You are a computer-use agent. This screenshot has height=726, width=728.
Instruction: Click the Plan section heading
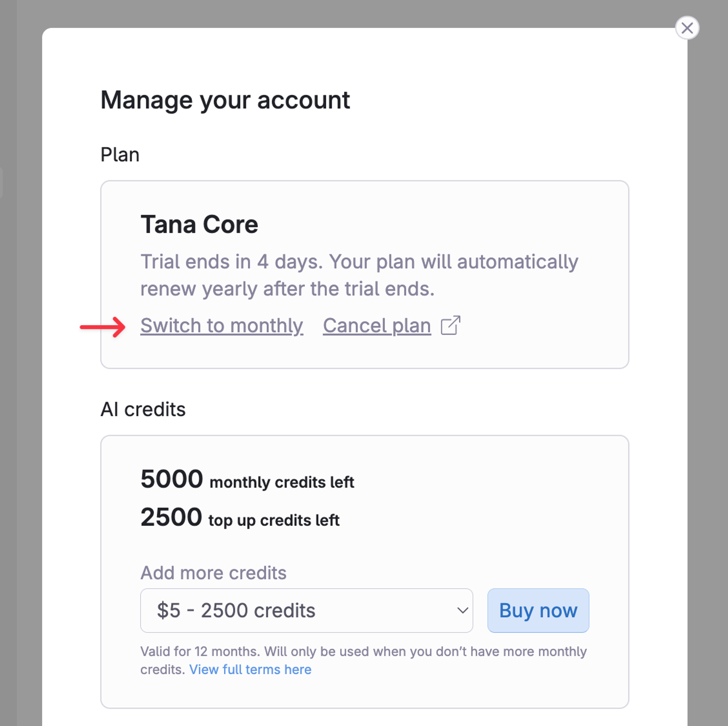pos(120,155)
